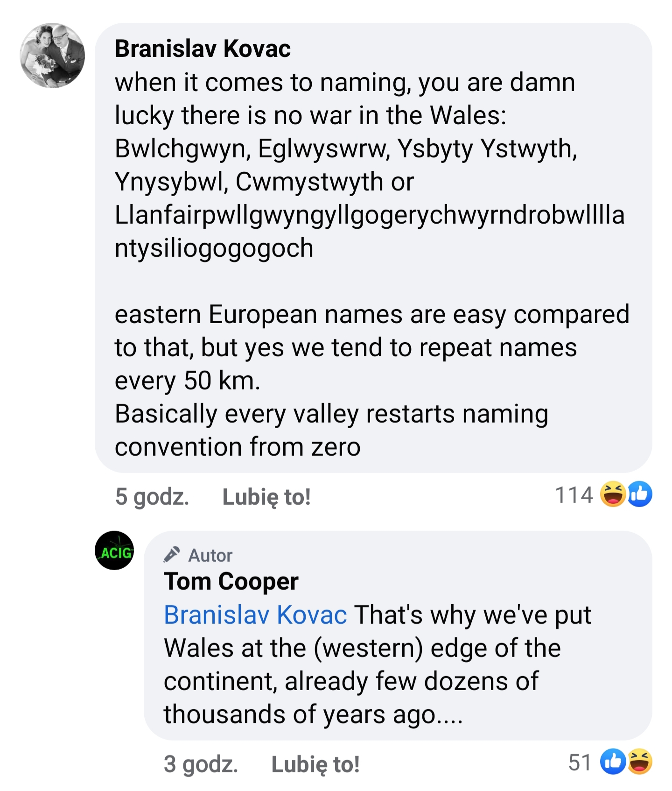Viewport: 672px width, 791px height.
Task: Click thumbs-up reaction icon next to 51
Action: click(613, 762)
